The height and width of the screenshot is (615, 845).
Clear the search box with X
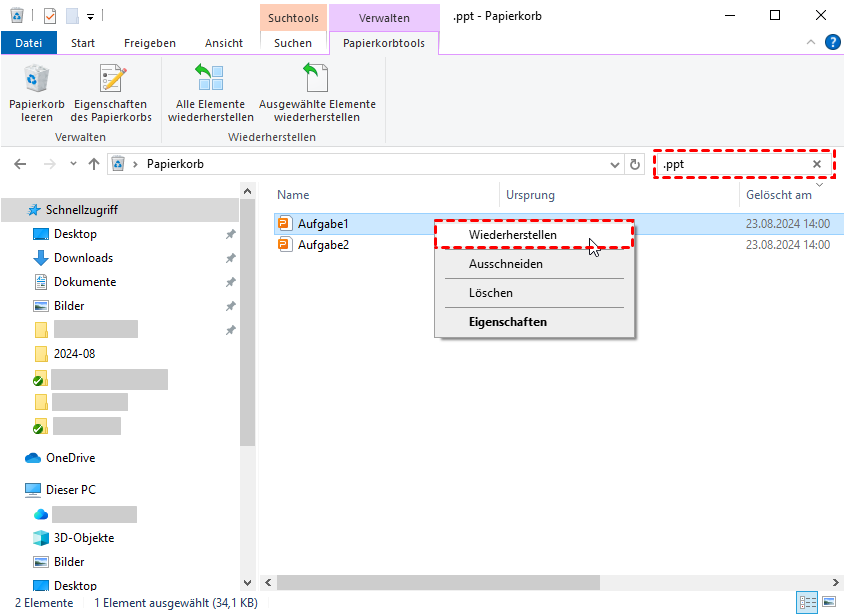[x=816, y=164]
